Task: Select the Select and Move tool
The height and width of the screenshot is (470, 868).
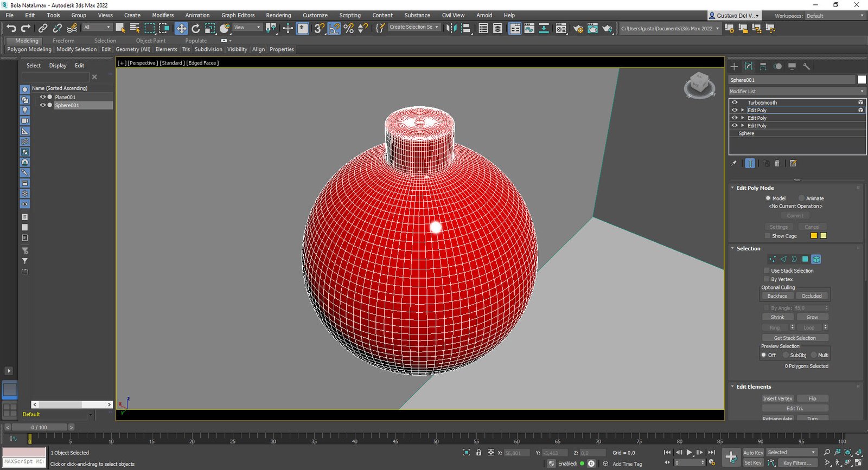Action: pyautogui.click(x=181, y=28)
